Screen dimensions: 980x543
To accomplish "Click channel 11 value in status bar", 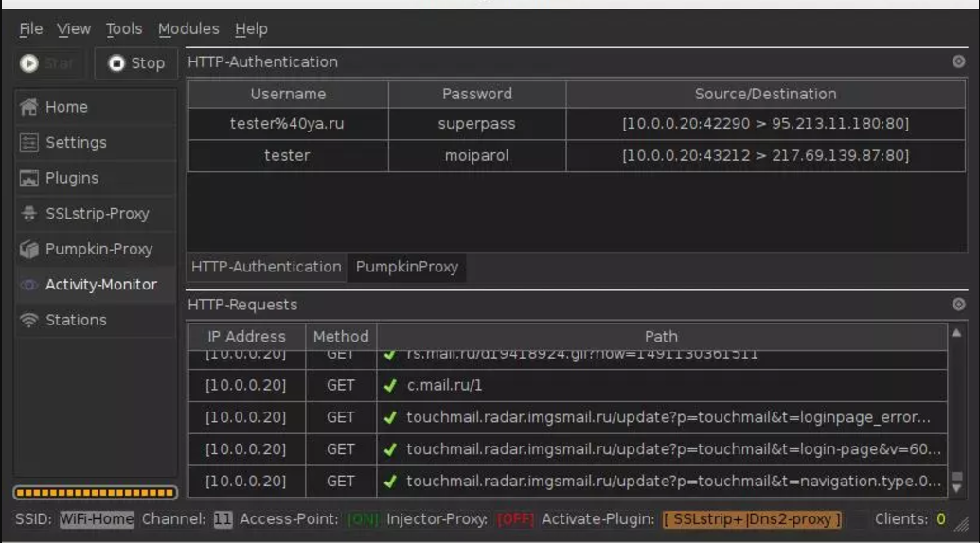I will click(223, 518).
